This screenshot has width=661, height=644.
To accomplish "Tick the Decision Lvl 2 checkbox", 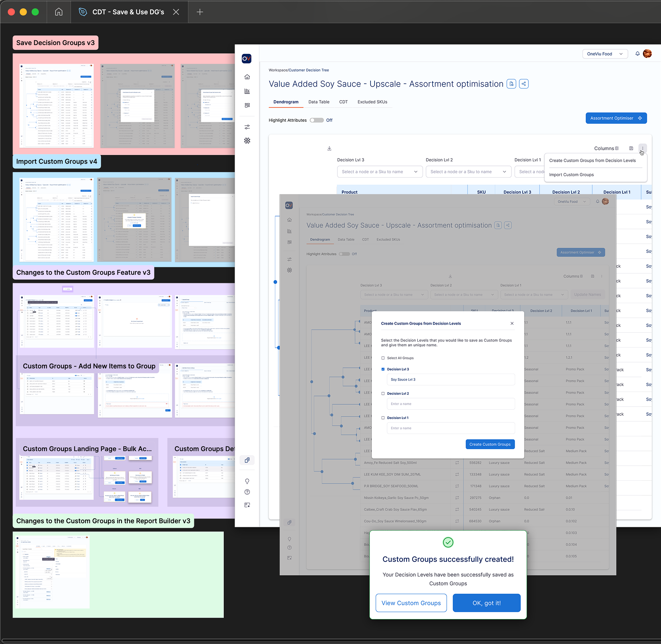I will [383, 394].
